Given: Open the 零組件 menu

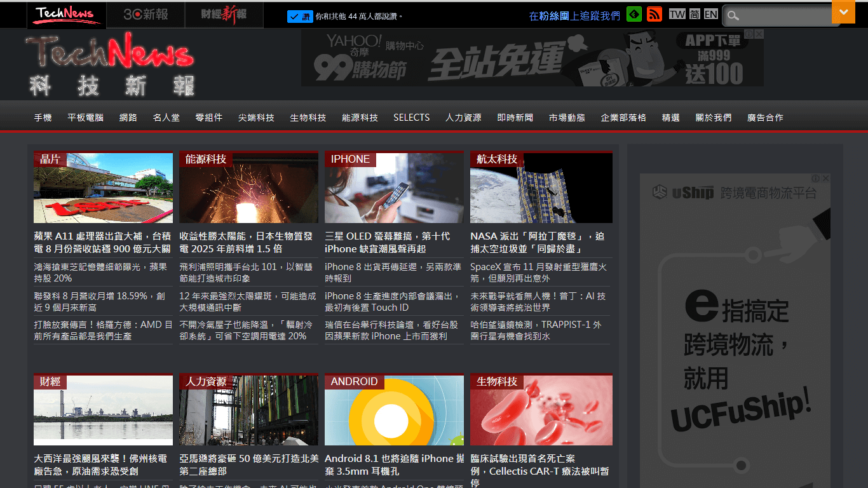Looking at the screenshot, I should [208, 118].
